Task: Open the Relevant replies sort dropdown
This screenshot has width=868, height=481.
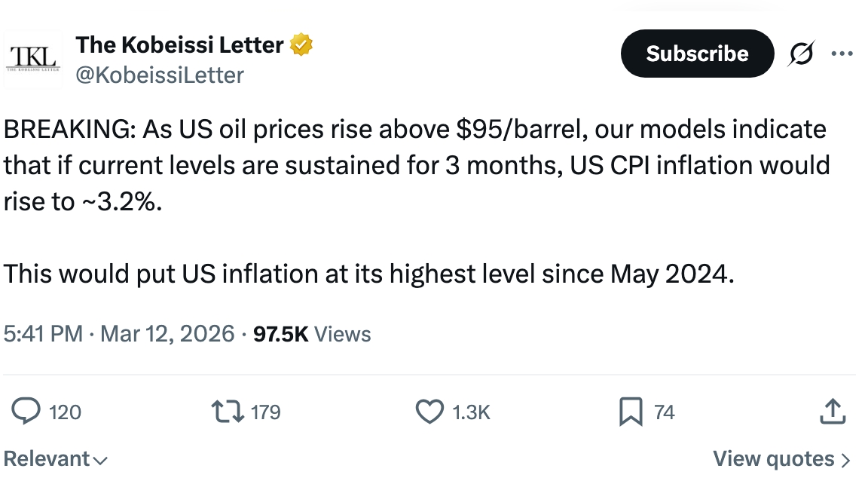Action: point(53,458)
